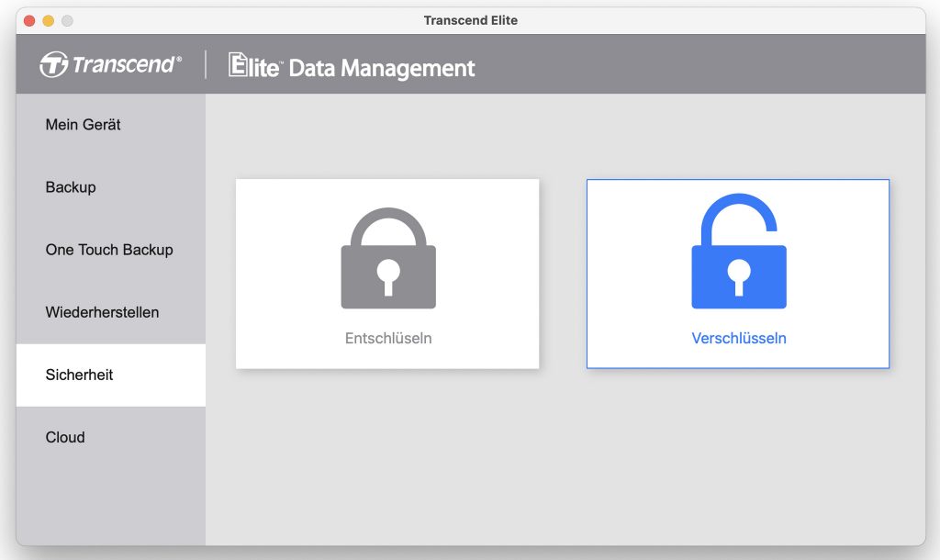
Task: Open the Backup section
Action: coord(111,187)
